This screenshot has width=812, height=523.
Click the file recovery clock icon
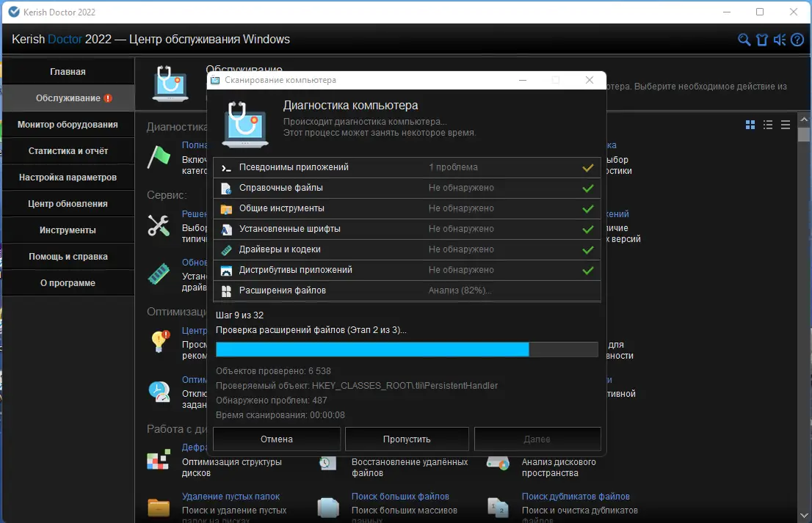(x=327, y=462)
